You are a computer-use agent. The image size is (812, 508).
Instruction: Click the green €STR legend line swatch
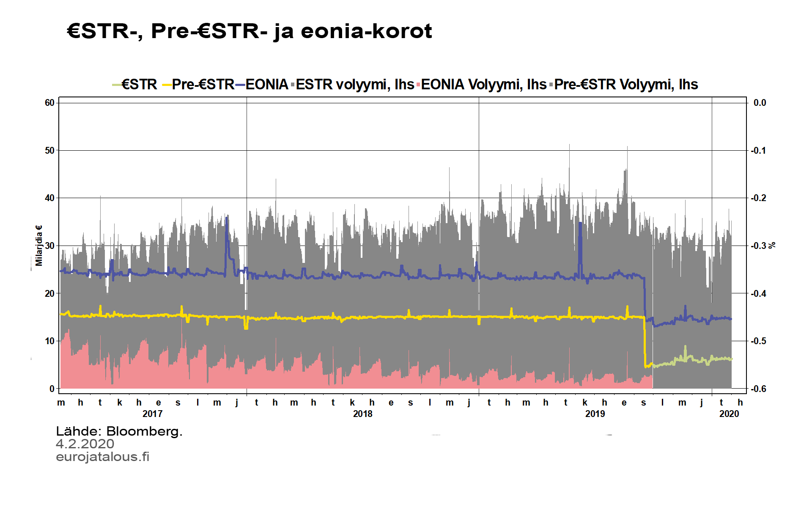117,85
